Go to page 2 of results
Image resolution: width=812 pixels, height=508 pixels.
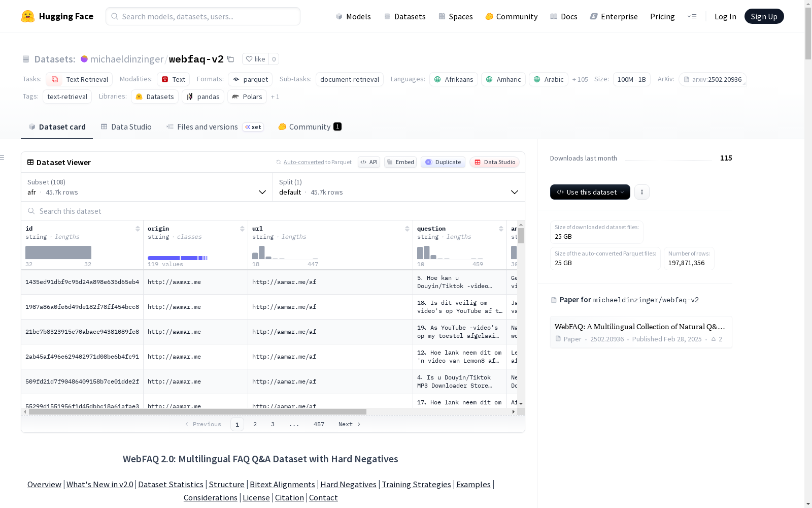(x=255, y=424)
